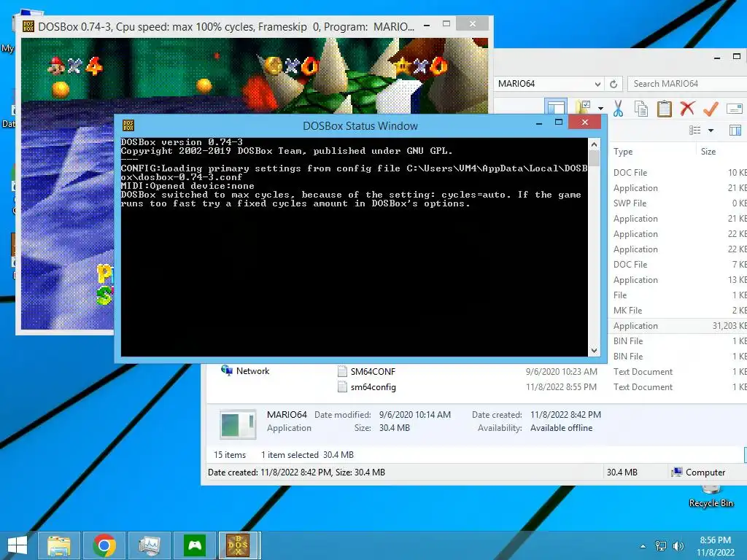Click the network tray icon
The image size is (747, 560).
pyautogui.click(x=661, y=546)
